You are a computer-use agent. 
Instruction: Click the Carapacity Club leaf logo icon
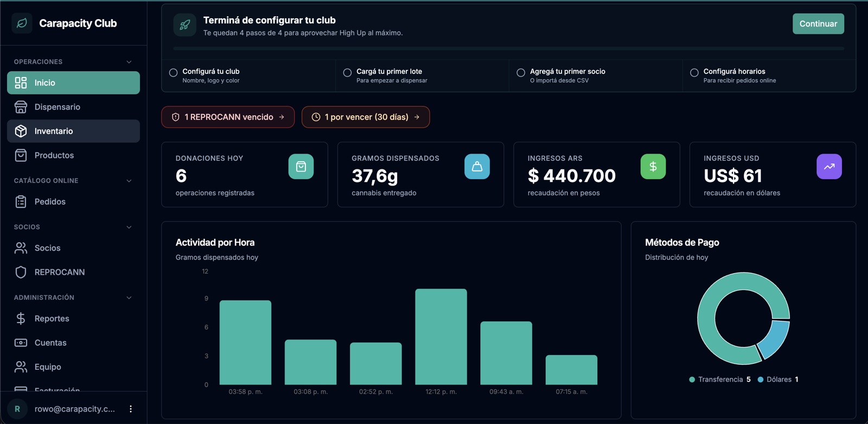tap(22, 23)
